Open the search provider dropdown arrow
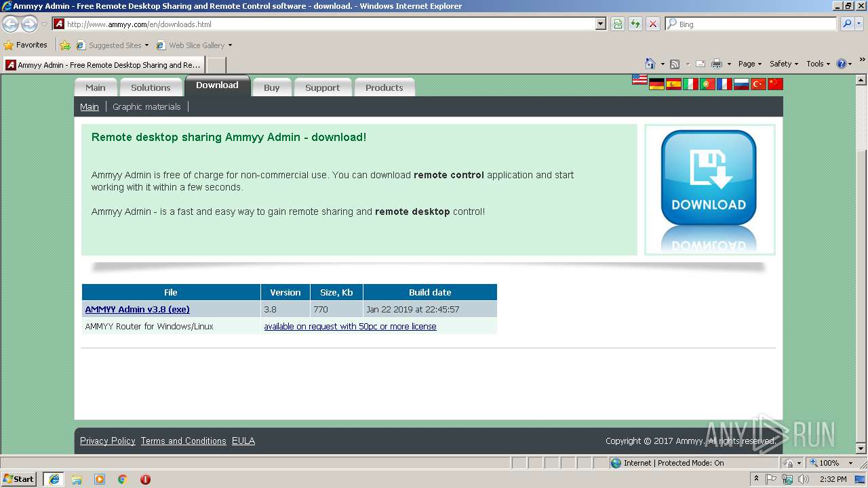 tap(860, 24)
